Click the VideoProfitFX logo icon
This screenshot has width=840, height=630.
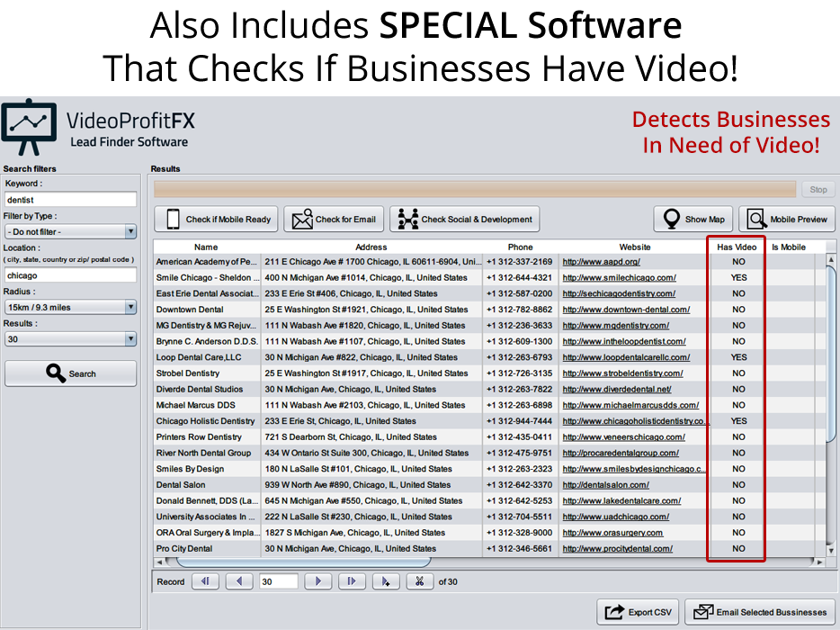point(29,128)
